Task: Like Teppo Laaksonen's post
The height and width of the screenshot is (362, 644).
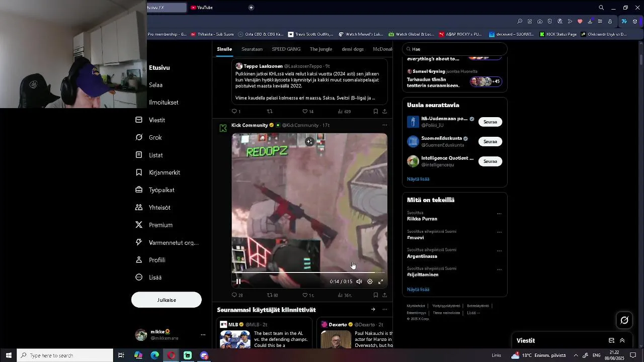Action: coord(308,111)
